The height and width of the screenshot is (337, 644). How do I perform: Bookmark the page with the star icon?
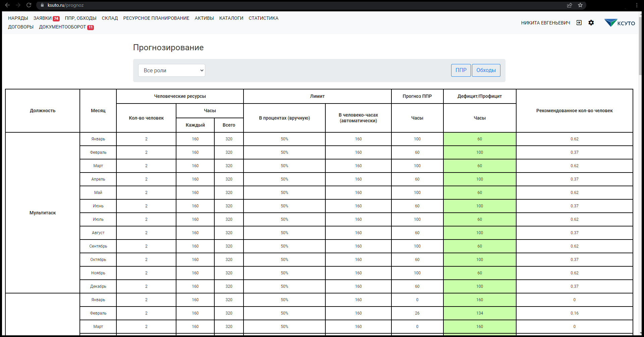coord(580,5)
